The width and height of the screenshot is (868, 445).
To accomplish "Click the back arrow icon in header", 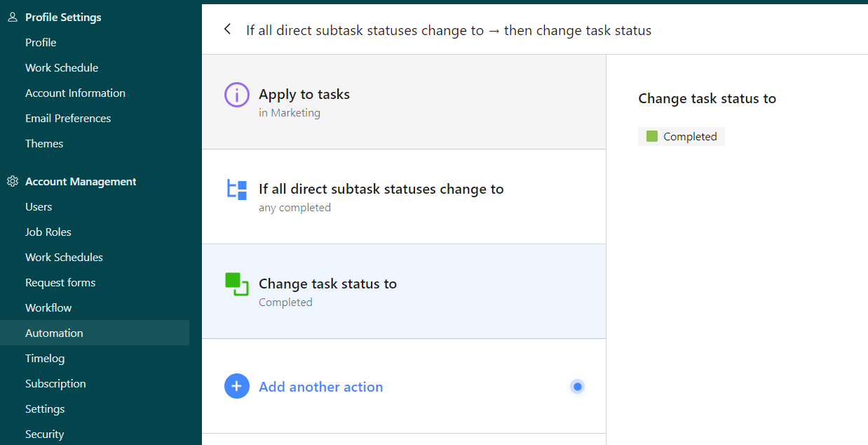I will (x=227, y=29).
